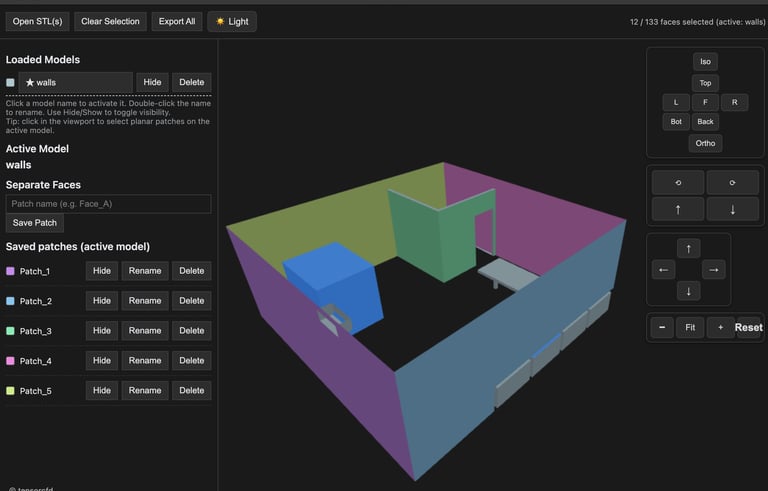Screen dimensions: 768x491
Task: Zoom out with the minus button
Action: (x=662, y=327)
